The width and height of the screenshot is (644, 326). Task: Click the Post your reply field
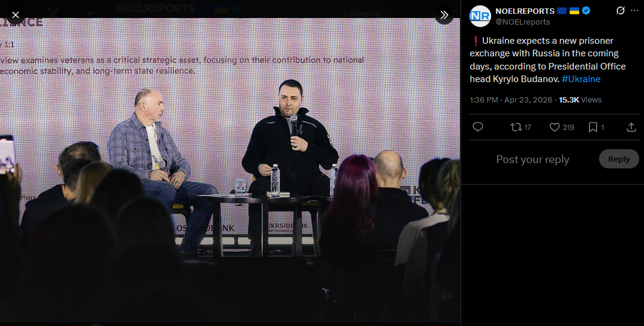point(532,159)
